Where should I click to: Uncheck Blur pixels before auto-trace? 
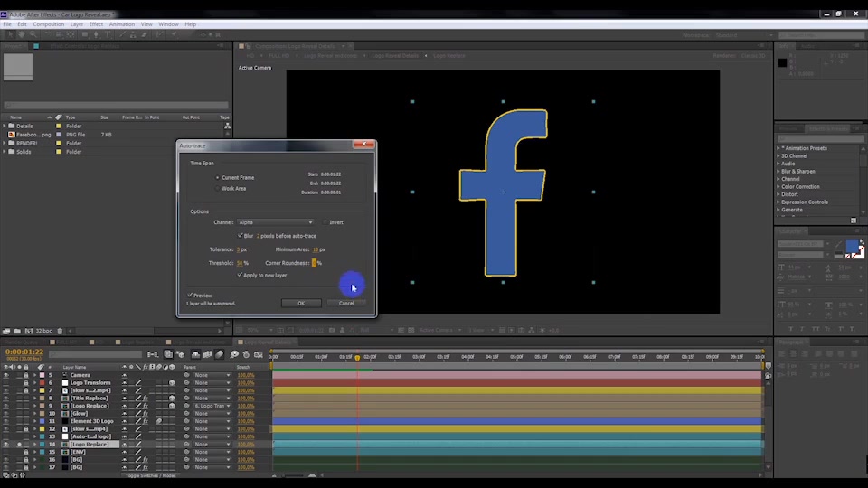pos(240,236)
